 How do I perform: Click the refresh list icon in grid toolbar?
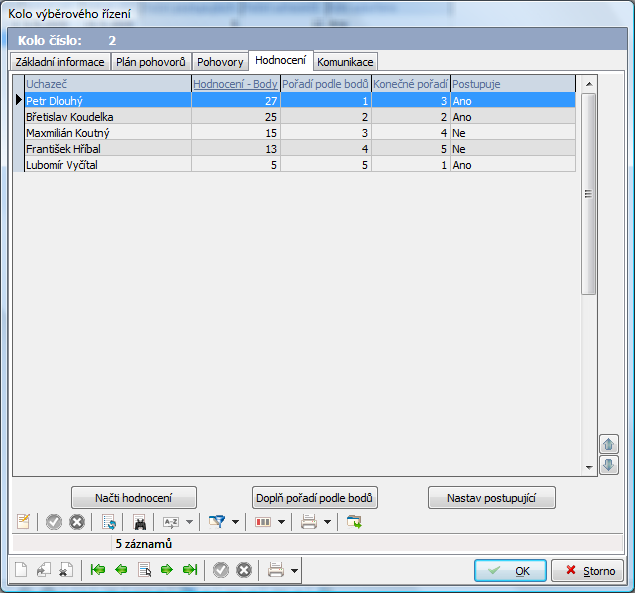point(110,522)
